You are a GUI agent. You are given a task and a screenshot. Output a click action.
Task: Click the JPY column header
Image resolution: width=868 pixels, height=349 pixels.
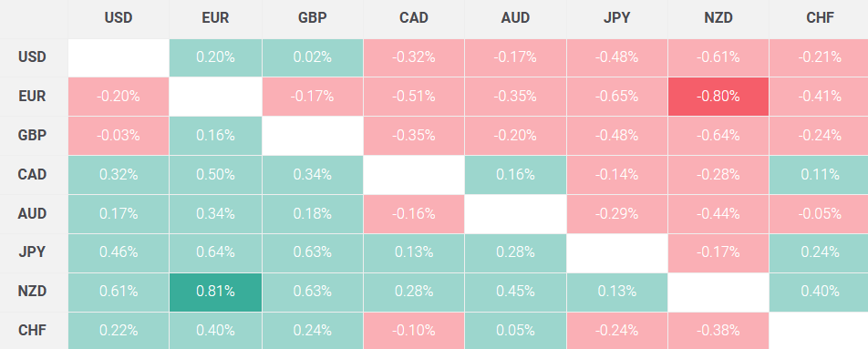(616, 18)
